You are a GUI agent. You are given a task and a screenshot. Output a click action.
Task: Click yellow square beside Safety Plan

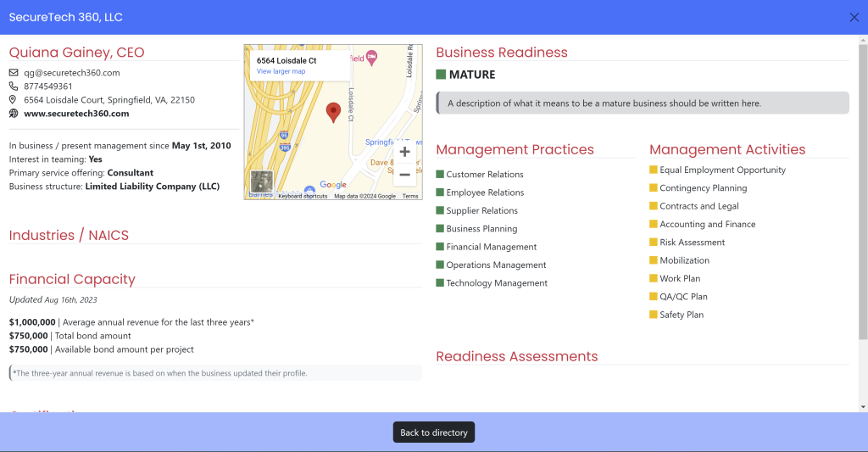point(654,315)
